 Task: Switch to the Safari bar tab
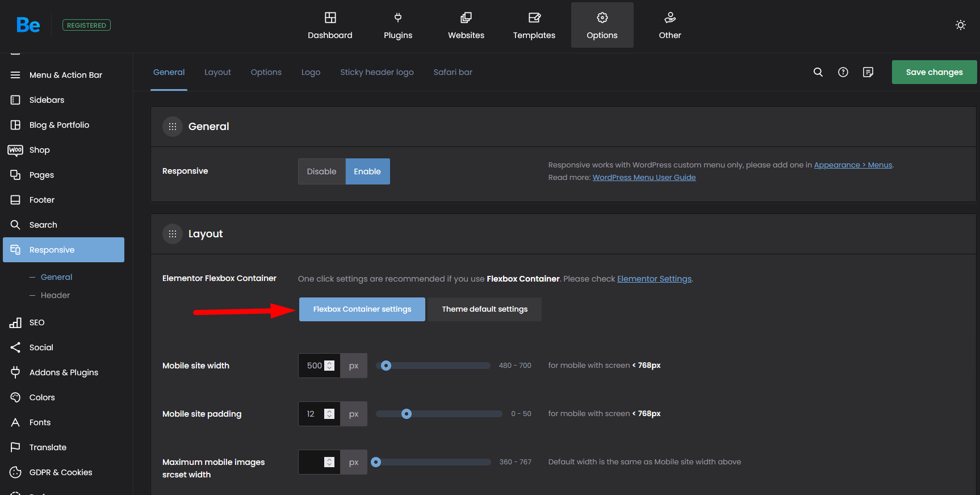pyautogui.click(x=453, y=72)
